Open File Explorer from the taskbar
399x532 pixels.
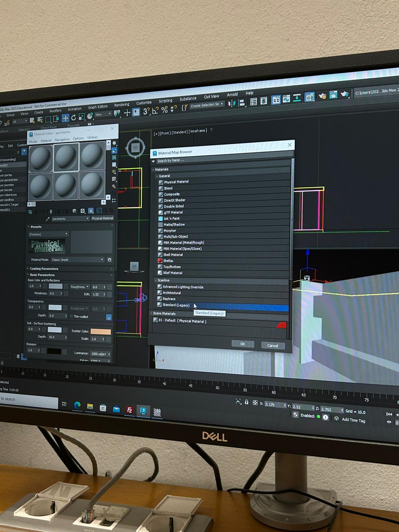[90, 406]
